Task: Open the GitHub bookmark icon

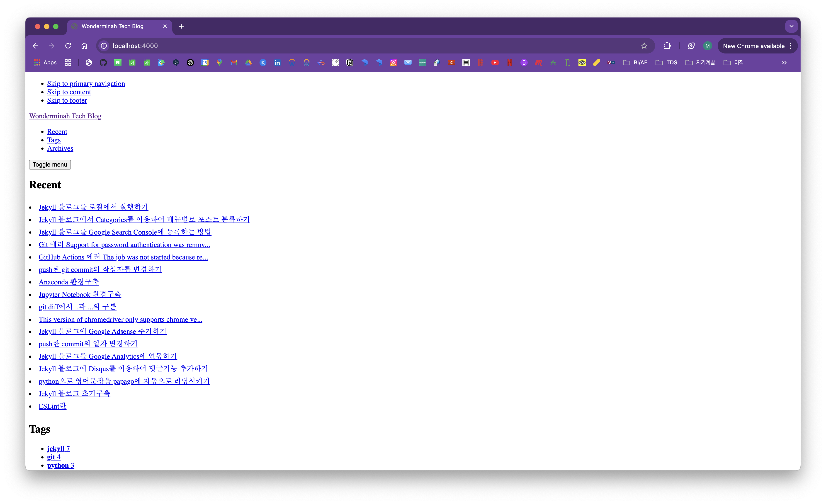Action: (x=103, y=63)
